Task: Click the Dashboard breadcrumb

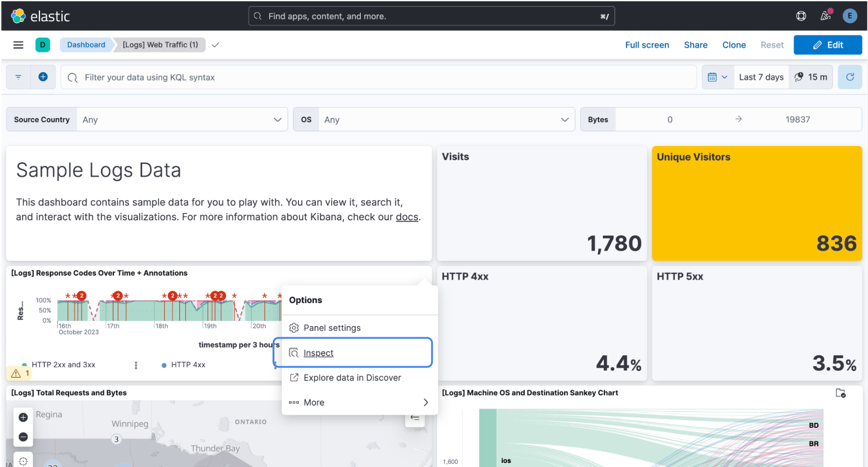Action: (86, 45)
